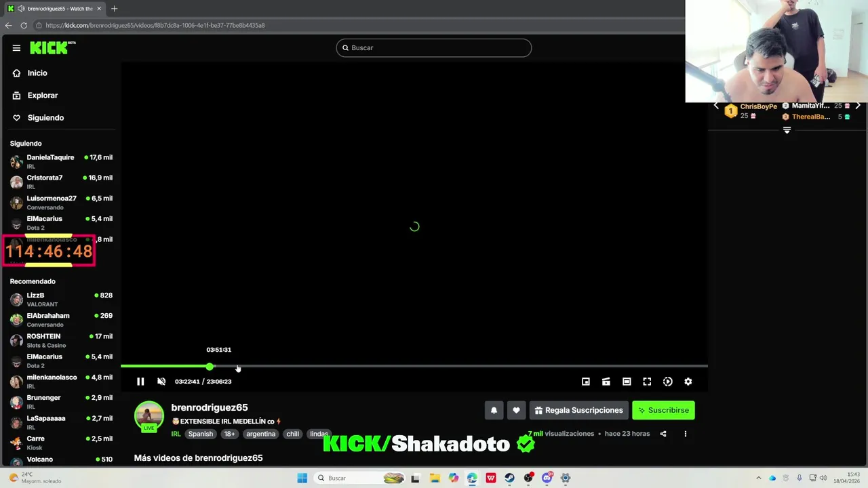The width and height of the screenshot is (868, 488).
Task: Open ElMacarius under Siguiendo list
Action: pyautogui.click(x=61, y=222)
